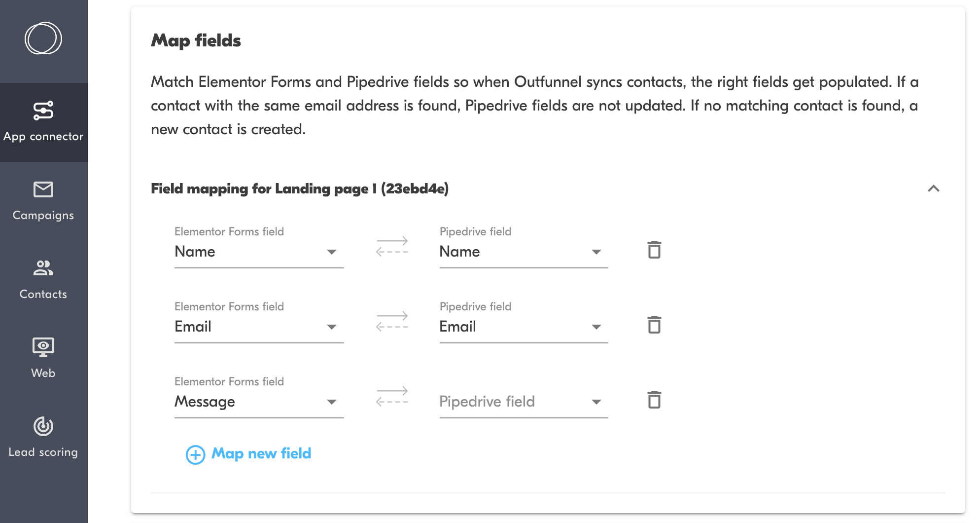Screen dimensions: 980x523
Task: Click the Outfunnel logo icon
Action: click(43, 38)
